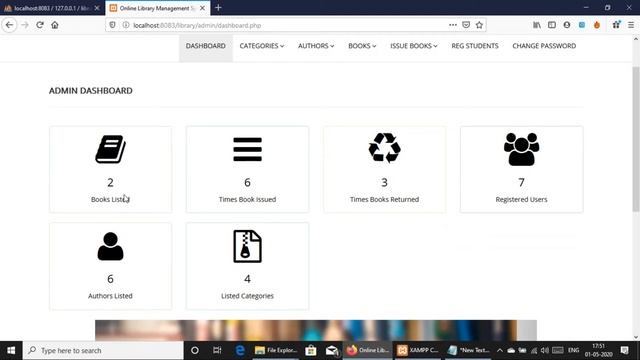Screen dimensions: 640x360
Task: Open Task View on taskbar
Action: pos(217,350)
